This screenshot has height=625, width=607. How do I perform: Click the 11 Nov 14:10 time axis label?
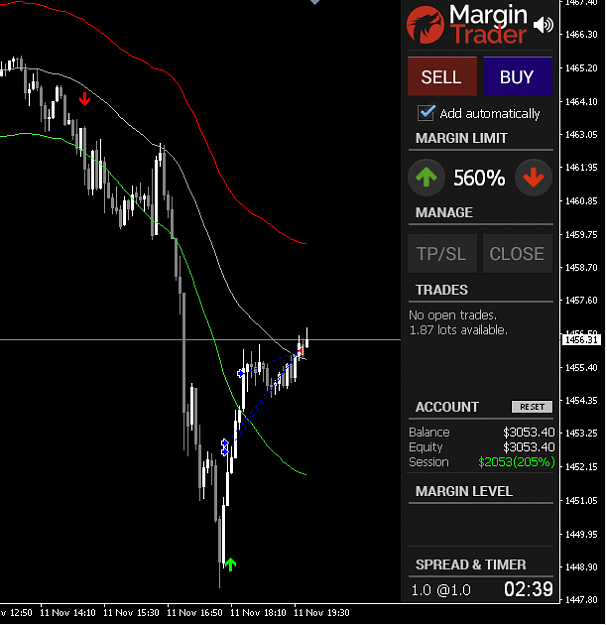pyautogui.click(x=68, y=613)
